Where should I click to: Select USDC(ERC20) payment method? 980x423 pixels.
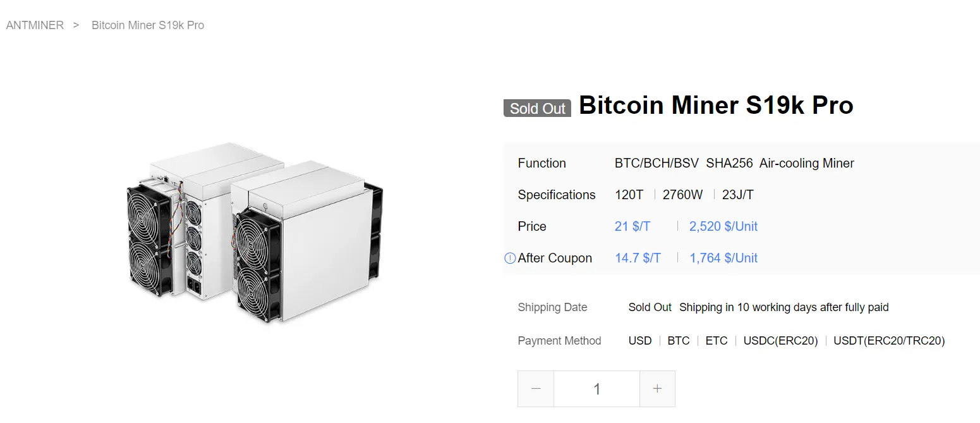(x=780, y=341)
